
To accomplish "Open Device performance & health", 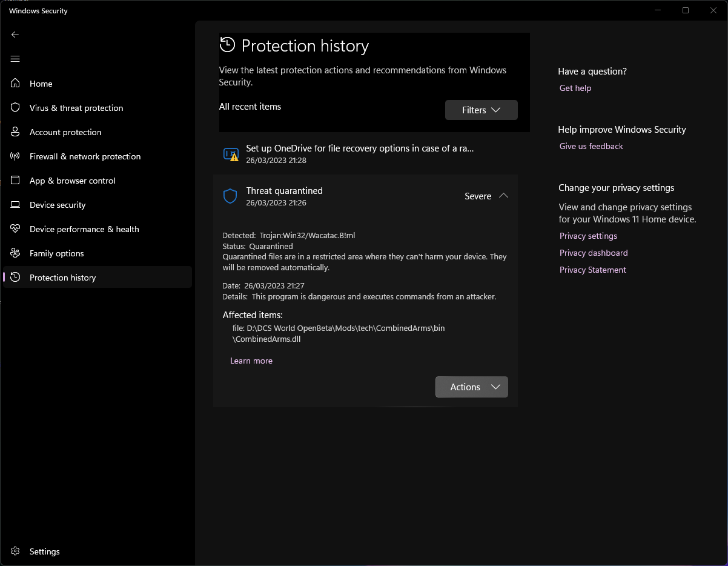I will [98, 229].
